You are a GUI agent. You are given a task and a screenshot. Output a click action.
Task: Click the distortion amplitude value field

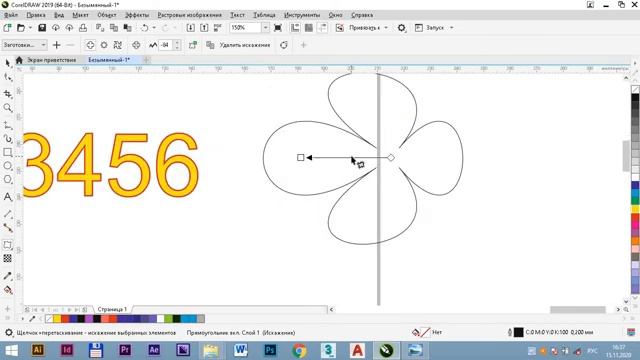[x=165, y=45]
